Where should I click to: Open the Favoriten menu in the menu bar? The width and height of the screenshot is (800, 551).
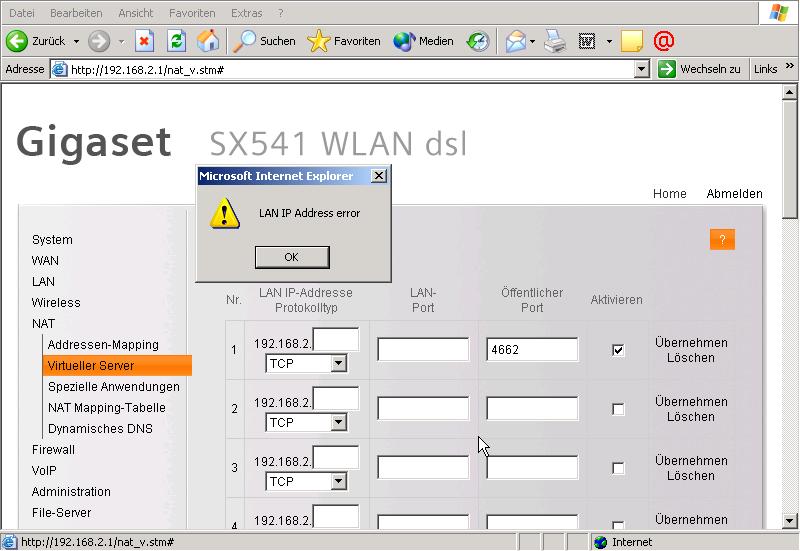(x=192, y=13)
